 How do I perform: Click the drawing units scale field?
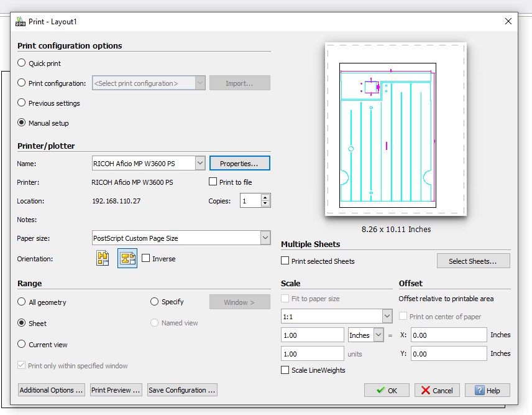pyautogui.click(x=312, y=353)
